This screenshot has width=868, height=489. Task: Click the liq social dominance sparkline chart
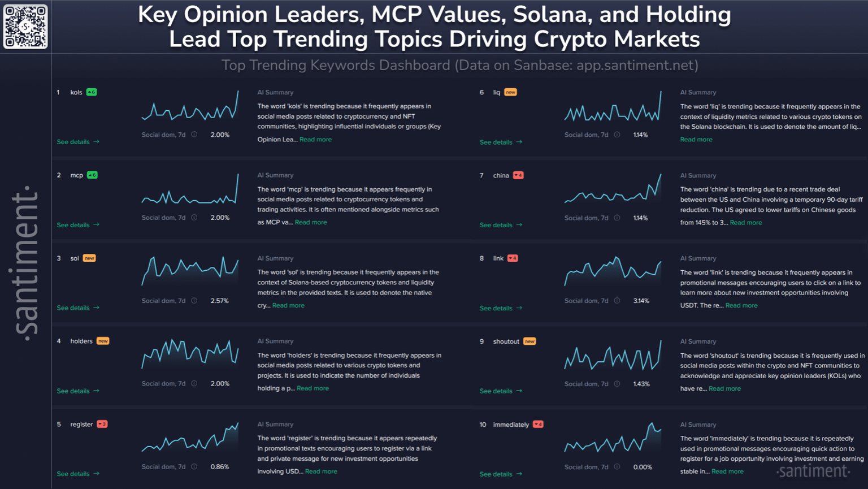point(613,107)
